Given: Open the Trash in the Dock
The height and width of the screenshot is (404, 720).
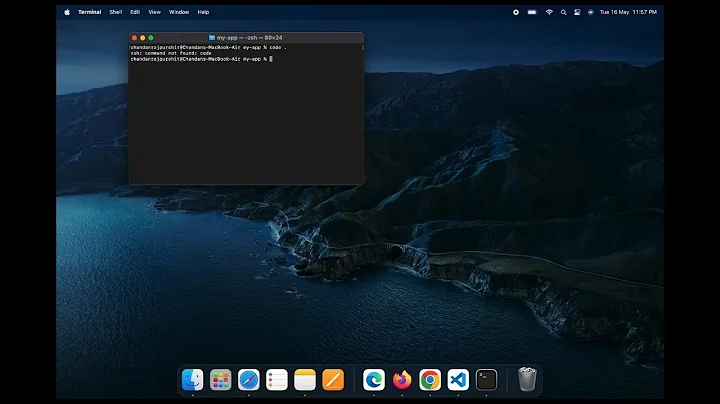Looking at the screenshot, I should point(527,379).
